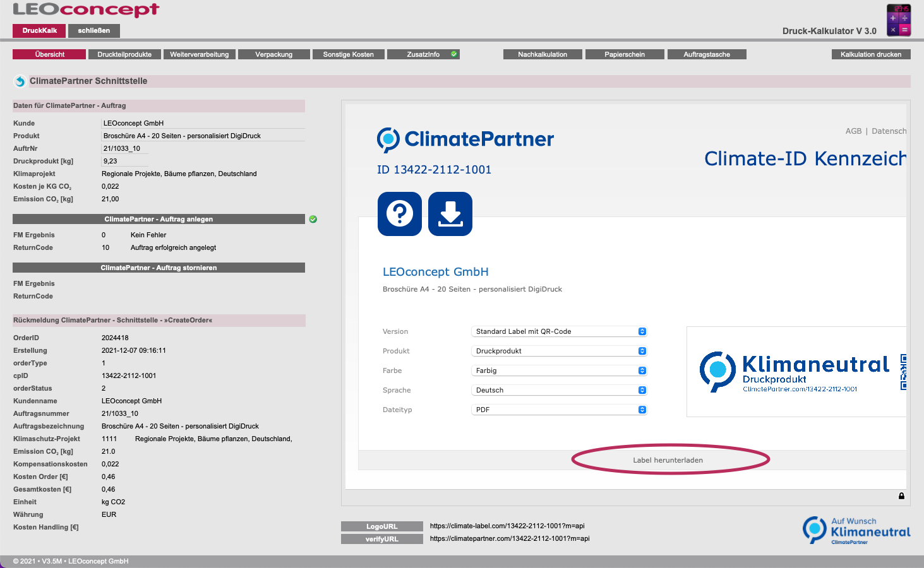Click the green checkmark next to Zusatzinfo
Viewport: 924px width, 568px height.
454,54
